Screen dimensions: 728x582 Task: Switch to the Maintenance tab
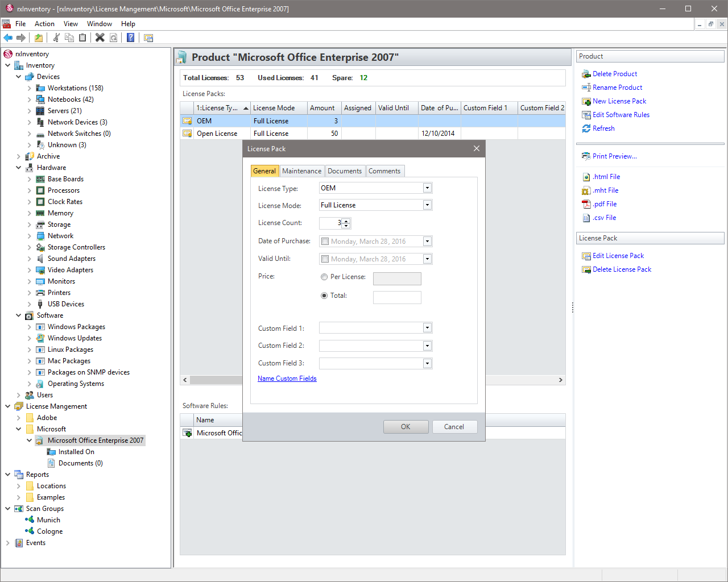(301, 171)
